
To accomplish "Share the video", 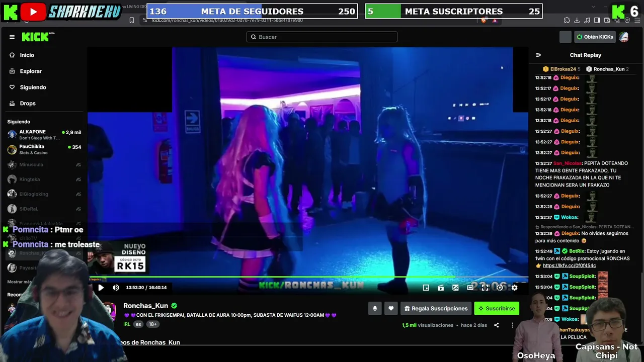I will pos(496,325).
